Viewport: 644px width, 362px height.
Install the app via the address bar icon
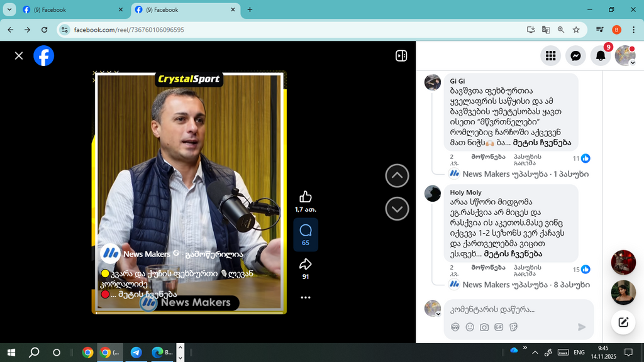pyautogui.click(x=531, y=30)
